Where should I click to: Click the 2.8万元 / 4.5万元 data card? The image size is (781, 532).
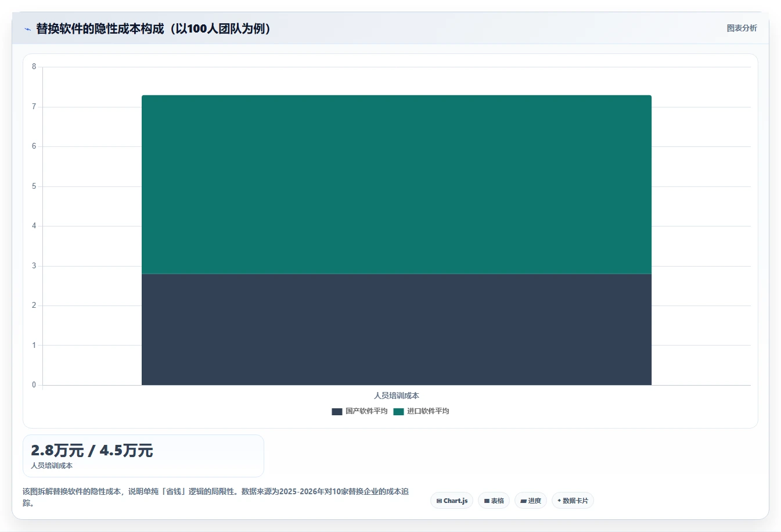tap(143, 456)
